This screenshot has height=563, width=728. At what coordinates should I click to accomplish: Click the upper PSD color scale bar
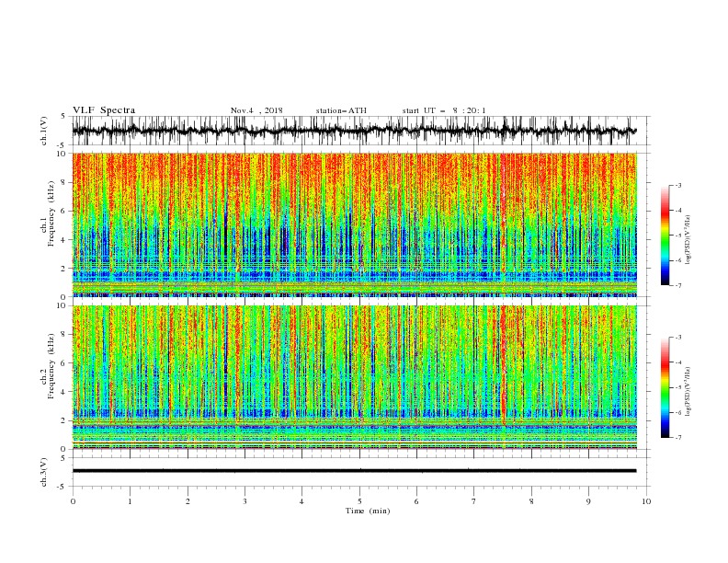[x=665, y=236]
